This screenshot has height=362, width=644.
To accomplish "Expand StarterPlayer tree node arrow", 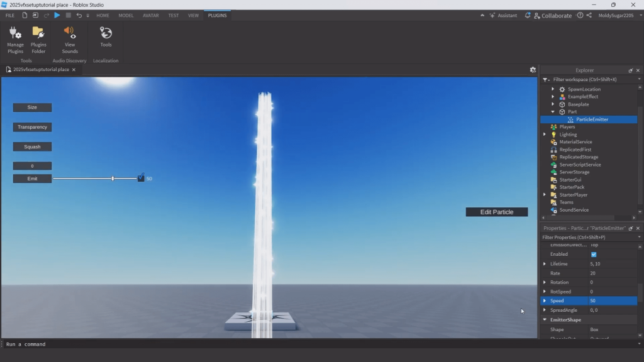I will tap(545, 195).
